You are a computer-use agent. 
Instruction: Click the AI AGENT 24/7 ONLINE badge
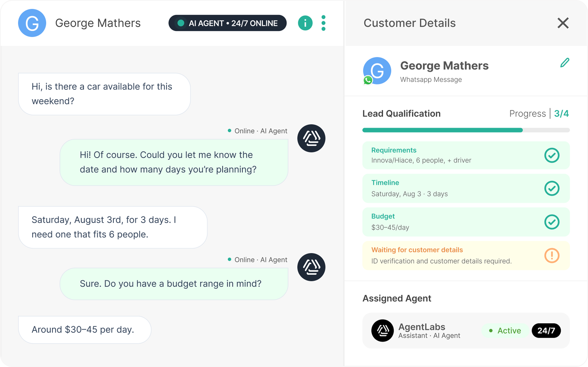(x=228, y=23)
